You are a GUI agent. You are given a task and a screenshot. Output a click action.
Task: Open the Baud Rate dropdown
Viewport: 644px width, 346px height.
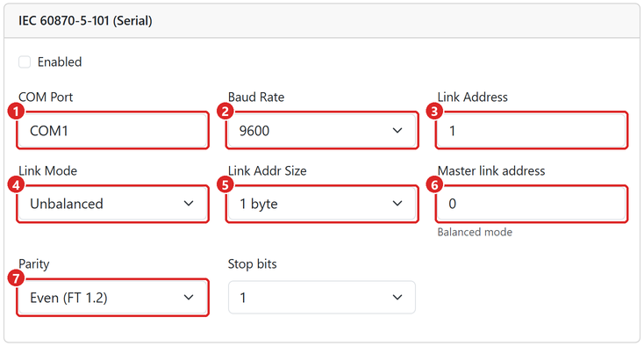(x=322, y=131)
